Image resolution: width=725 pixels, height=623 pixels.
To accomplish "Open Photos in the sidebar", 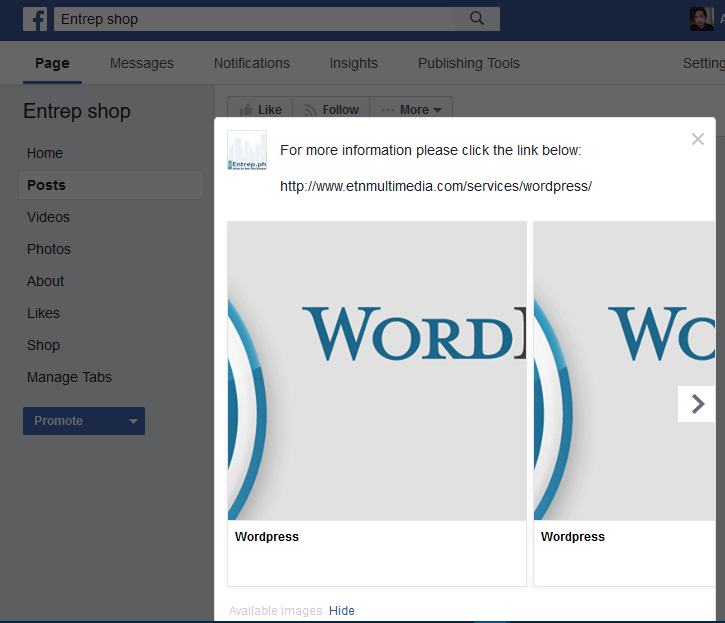I will 49,249.
